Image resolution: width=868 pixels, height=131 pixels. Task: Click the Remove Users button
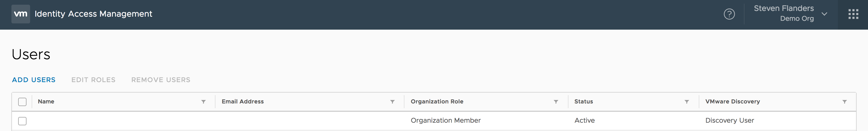pyautogui.click(x=161, y=80)
